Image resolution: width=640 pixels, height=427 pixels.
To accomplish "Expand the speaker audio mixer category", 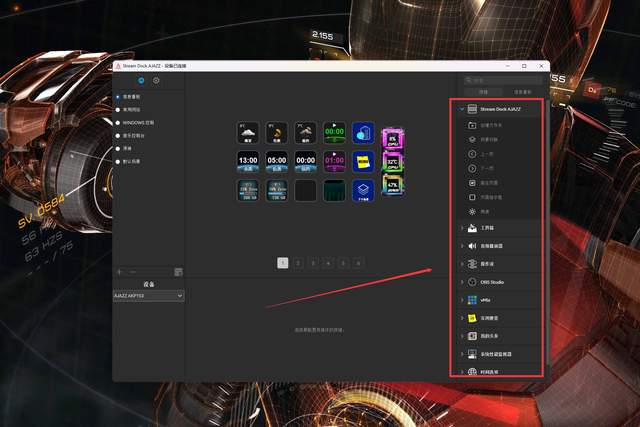I will pos(462,246).
